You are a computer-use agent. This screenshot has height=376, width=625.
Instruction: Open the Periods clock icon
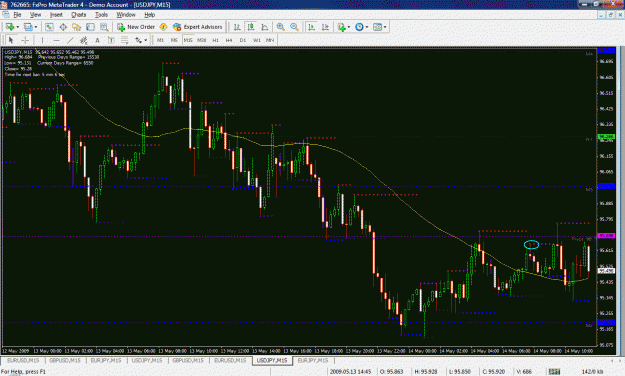(x=359, y=27)
